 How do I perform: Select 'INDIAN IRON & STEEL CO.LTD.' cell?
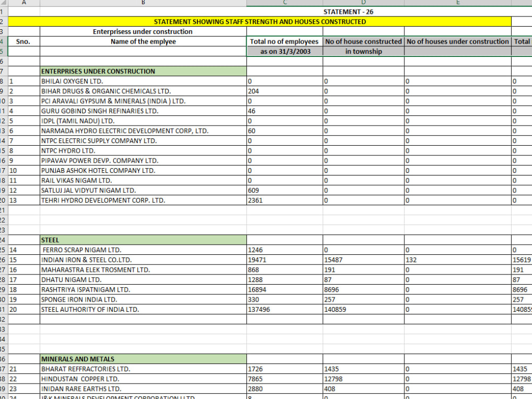click(143, 260)
